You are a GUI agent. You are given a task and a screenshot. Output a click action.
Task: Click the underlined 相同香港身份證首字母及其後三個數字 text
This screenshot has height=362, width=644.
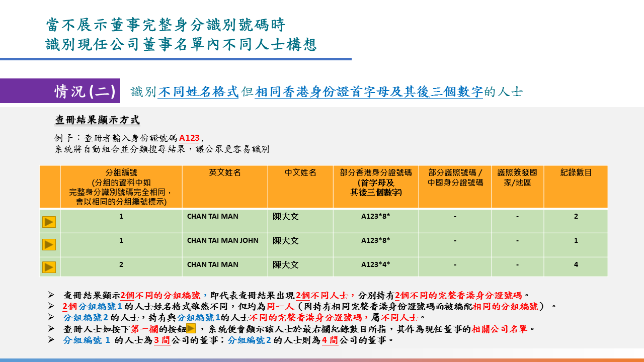tap(368, 92)
